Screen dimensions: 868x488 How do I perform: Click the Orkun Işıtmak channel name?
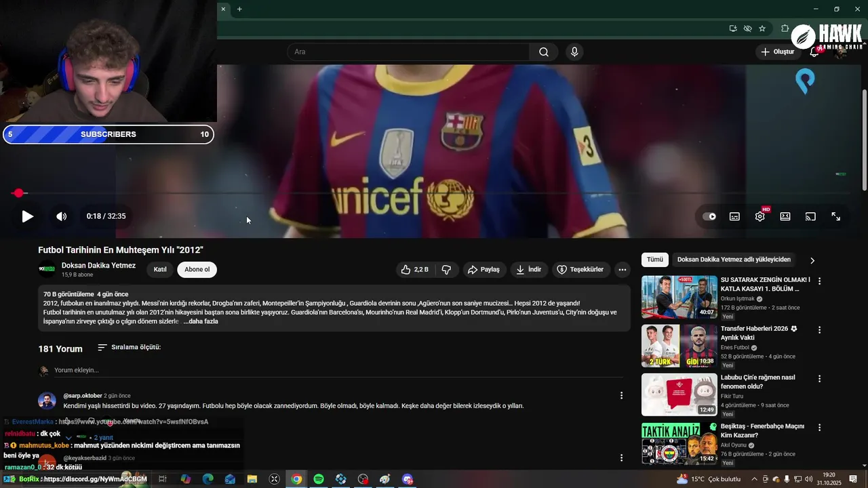(x=737, y=299)
